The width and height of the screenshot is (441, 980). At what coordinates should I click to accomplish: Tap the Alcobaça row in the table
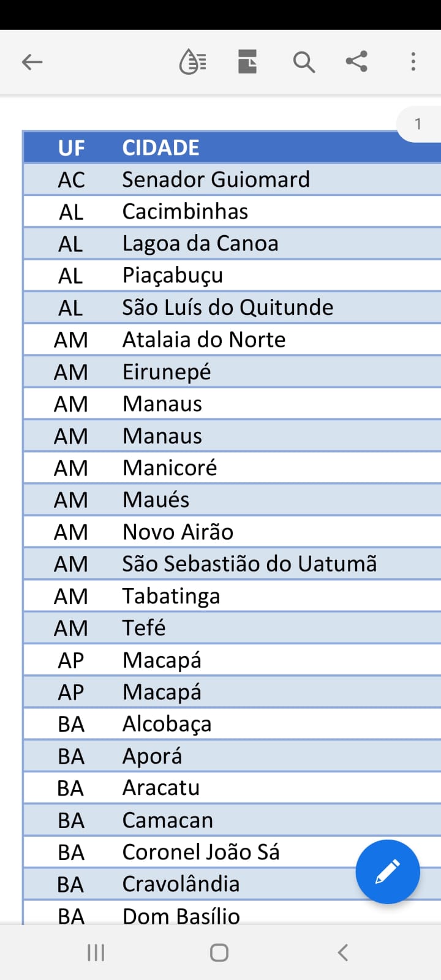232,724
